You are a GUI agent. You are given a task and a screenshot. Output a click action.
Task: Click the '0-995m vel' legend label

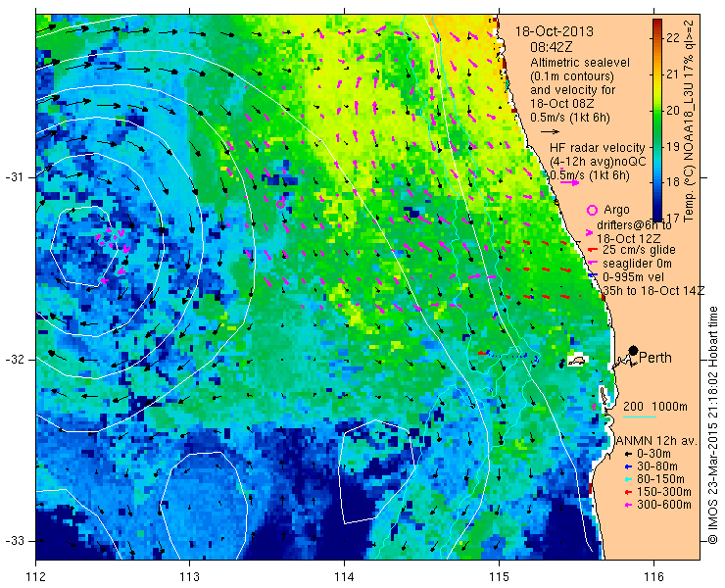click(x=634, y=276)
